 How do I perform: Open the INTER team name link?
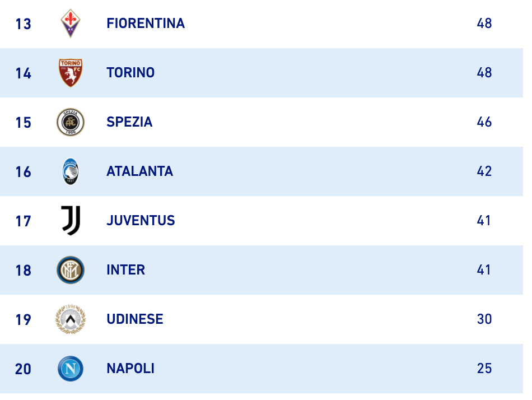(x=125, y=270)
